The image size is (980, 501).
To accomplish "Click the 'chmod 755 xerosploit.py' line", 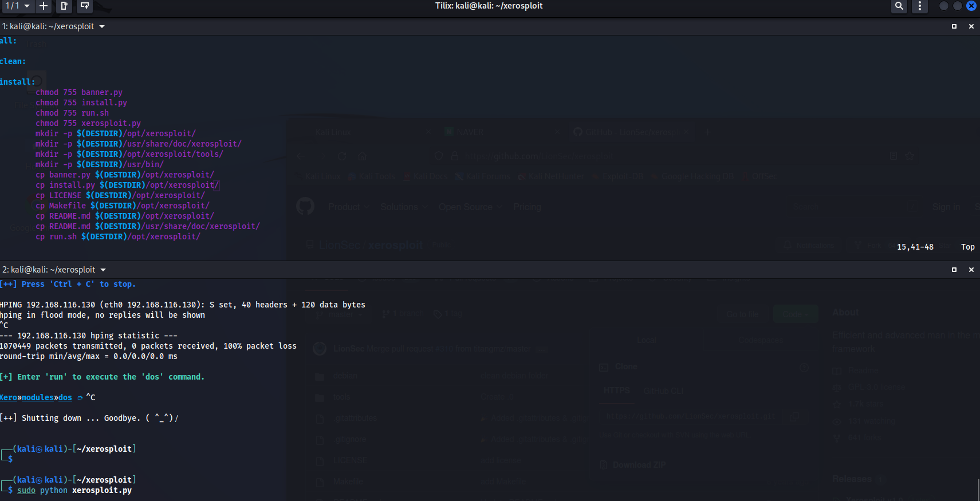I will coord(88,123).
